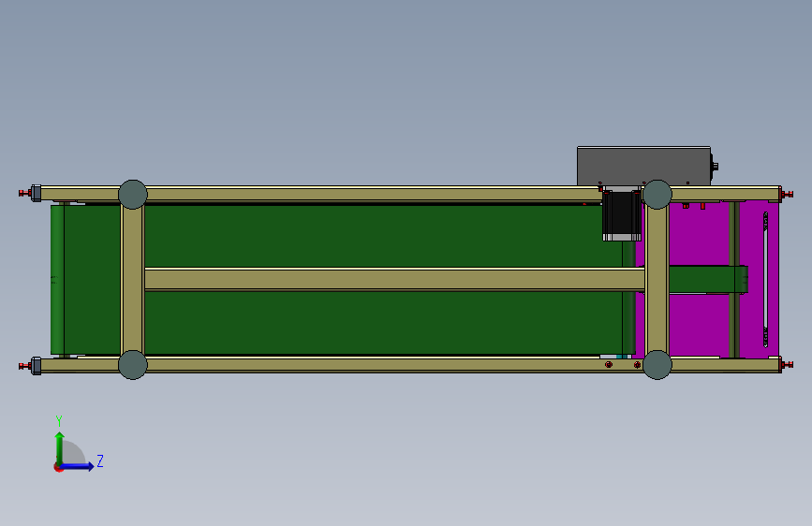Screen dimensions: 812x526
Task: Select the lower-left red tensioner bolt
Action: click(x=25, y=366)
